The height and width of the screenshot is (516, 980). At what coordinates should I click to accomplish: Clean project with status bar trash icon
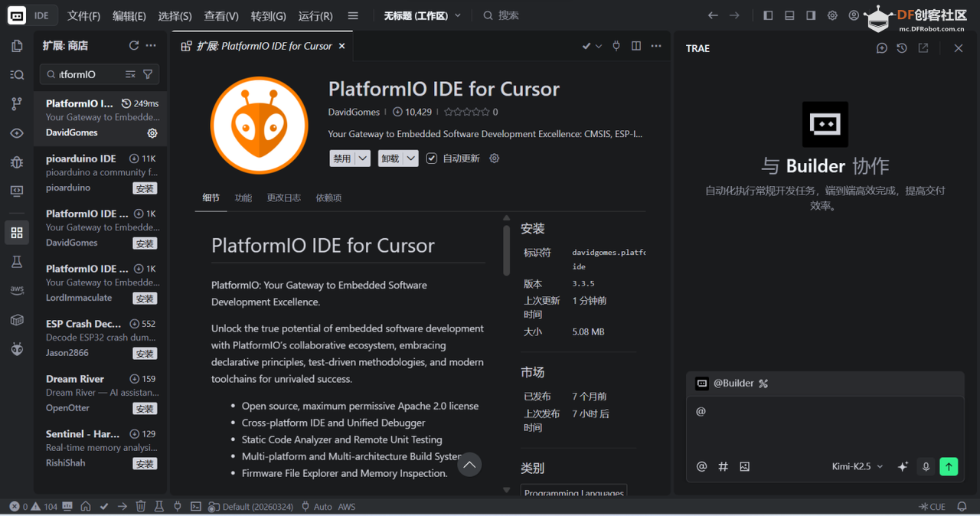(x=141, y=506)
